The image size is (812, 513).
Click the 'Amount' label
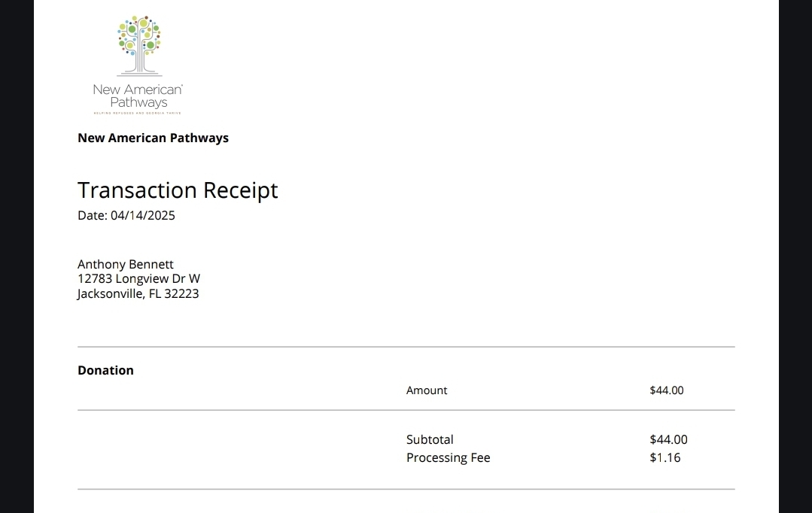coord(427,390)
